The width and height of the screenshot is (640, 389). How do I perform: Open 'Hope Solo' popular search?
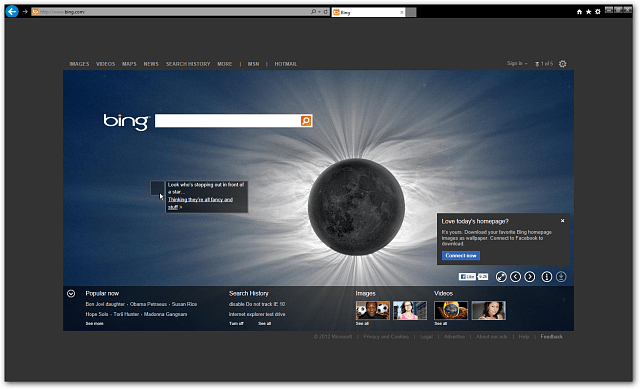(x=97, y=314)
